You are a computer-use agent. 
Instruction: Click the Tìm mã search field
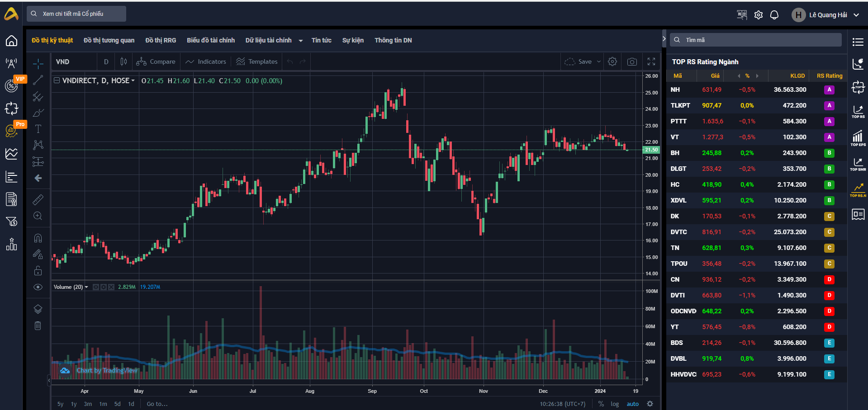click(x=756, y=40)
